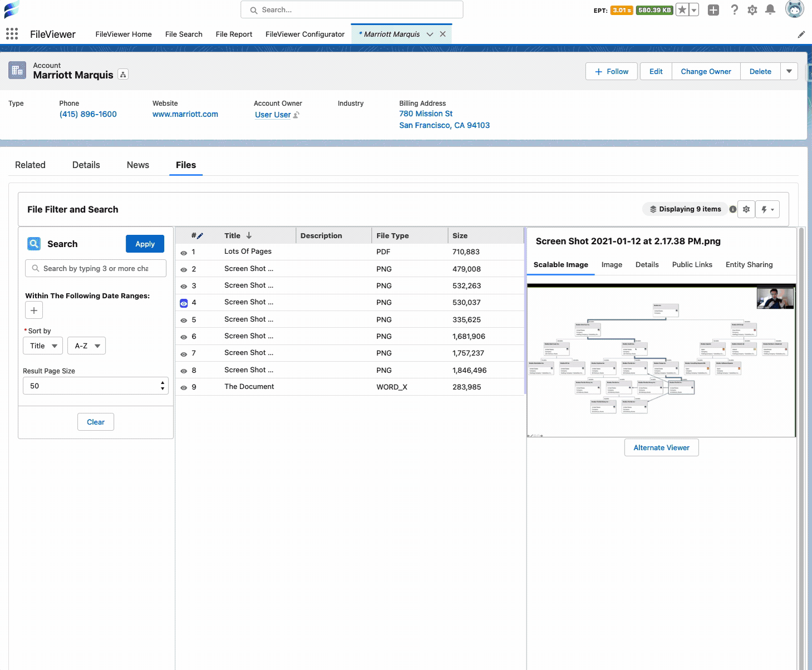812x670 pixels.
Task: Click the Delete button
Action: click(x=760, y=71)
